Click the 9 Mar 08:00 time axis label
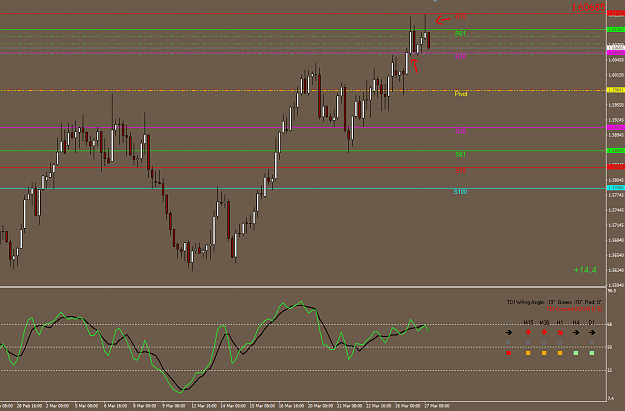 click(174, 406)
